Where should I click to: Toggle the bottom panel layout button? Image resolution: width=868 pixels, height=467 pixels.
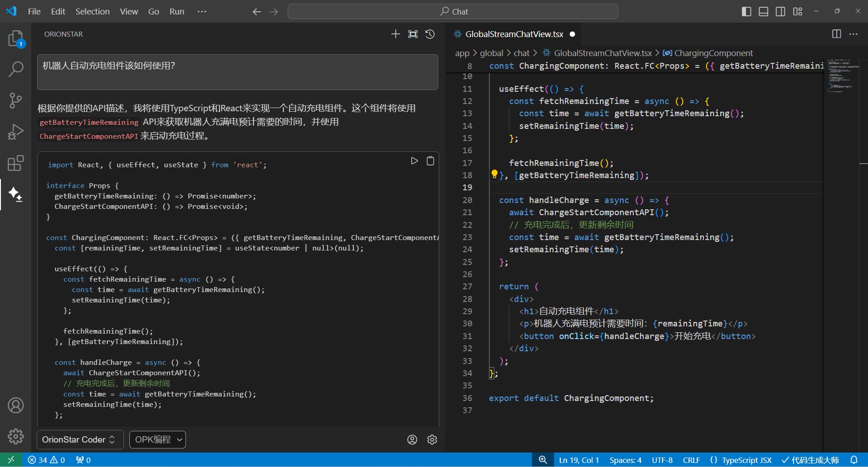click(764, 11)
